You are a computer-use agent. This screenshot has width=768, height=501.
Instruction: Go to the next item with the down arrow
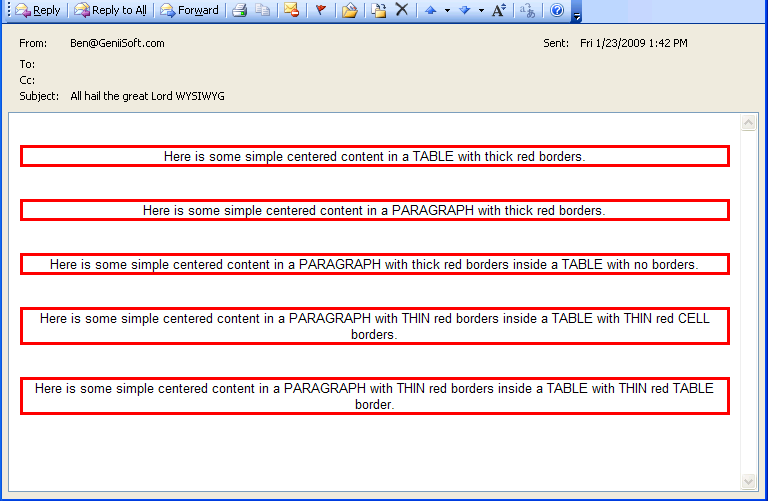465,11
